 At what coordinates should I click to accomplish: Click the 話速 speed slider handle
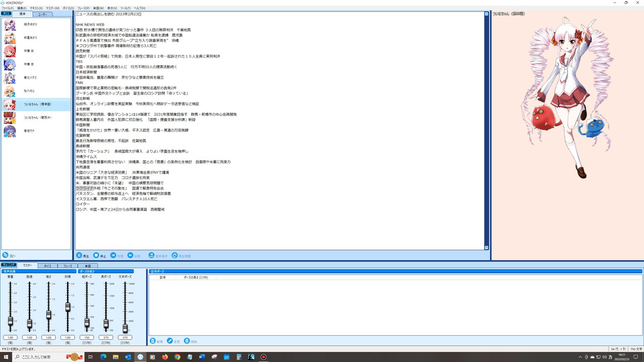pos(30,324)
